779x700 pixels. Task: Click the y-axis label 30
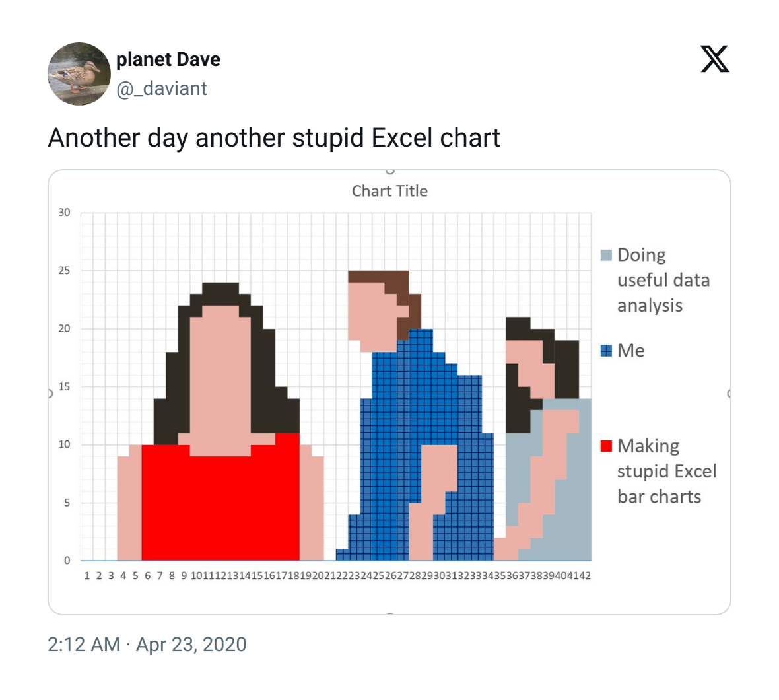coord(64,213)
